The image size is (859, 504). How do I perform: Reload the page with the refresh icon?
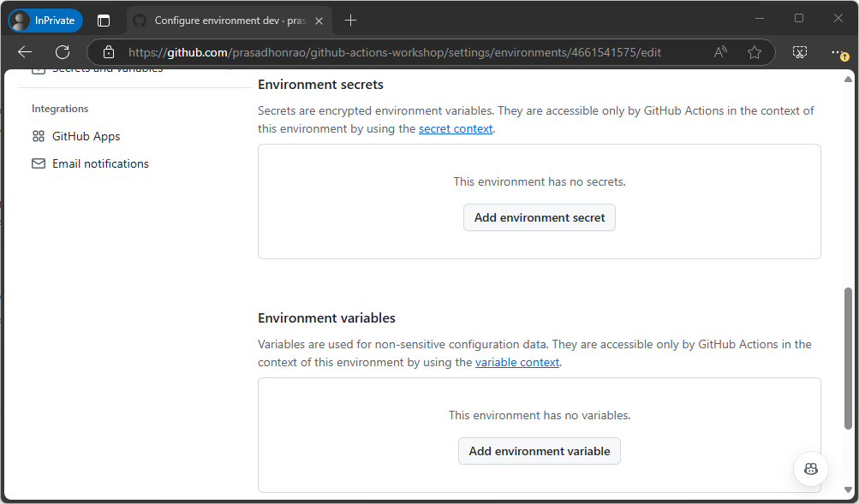point(61,52)
